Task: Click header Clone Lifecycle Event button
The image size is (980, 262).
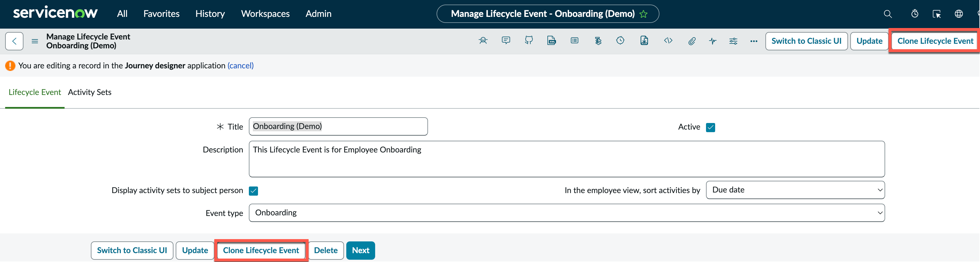Action: click(935, 41)
